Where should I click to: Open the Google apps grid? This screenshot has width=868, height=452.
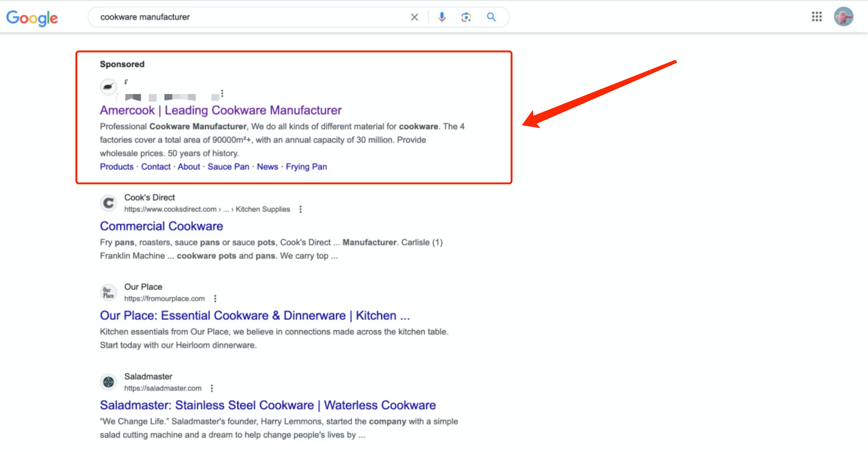tap(817, 16)
